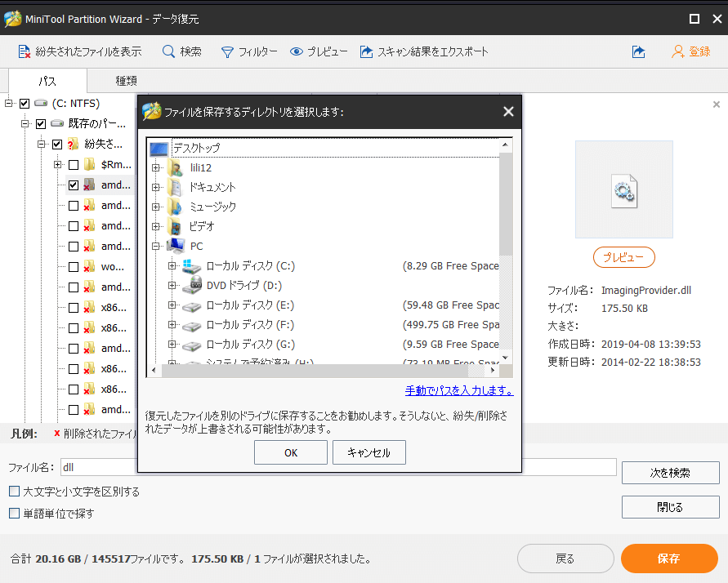Enable whole word search checkbox
Image resolution: width=728 pixels, height=583 pixels.
click(x=15, y=513)
